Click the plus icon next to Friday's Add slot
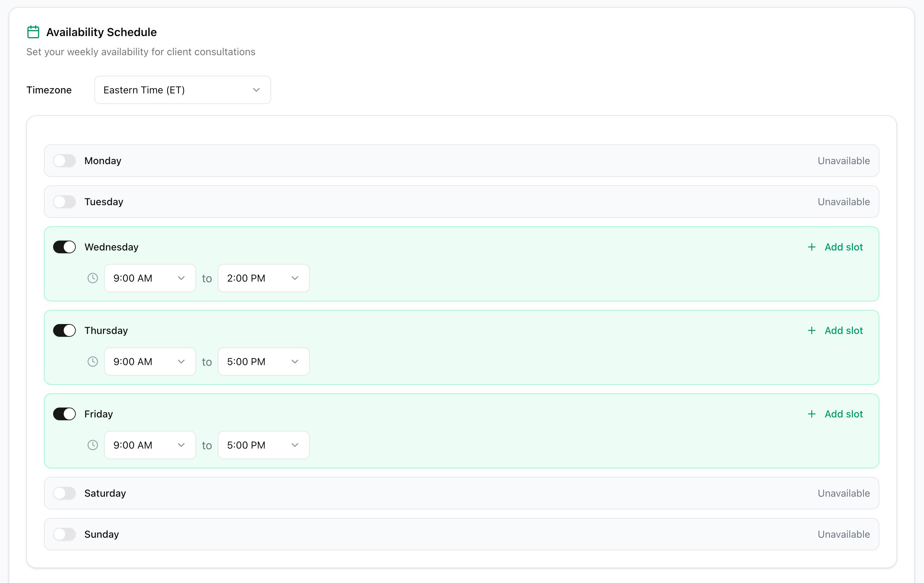Image resolution: width=924 pixels, height=583 pixels. 811,414
